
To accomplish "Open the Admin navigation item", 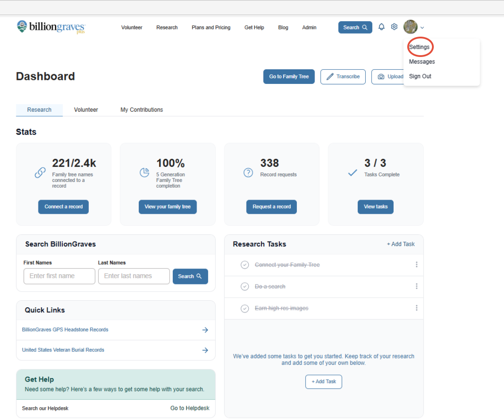I will click(x=309, y=27).
